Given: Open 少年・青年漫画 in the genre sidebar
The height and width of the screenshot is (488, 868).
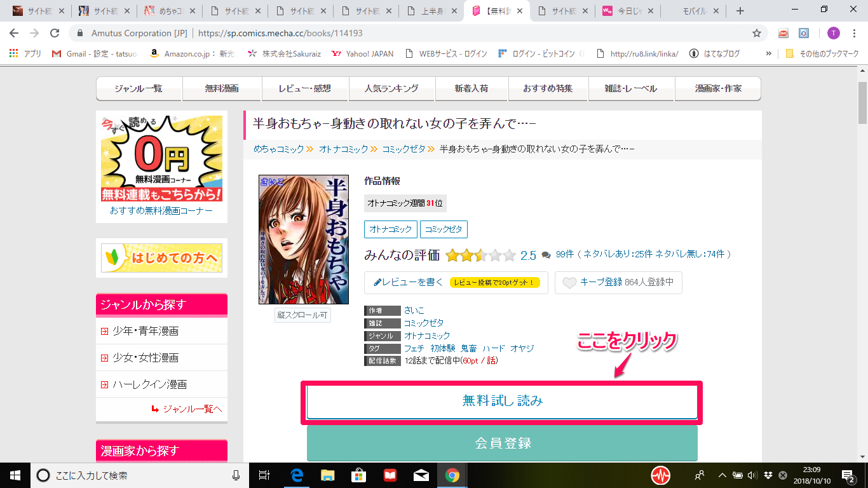Looking at the screenshot, I should tap(146, 331).
